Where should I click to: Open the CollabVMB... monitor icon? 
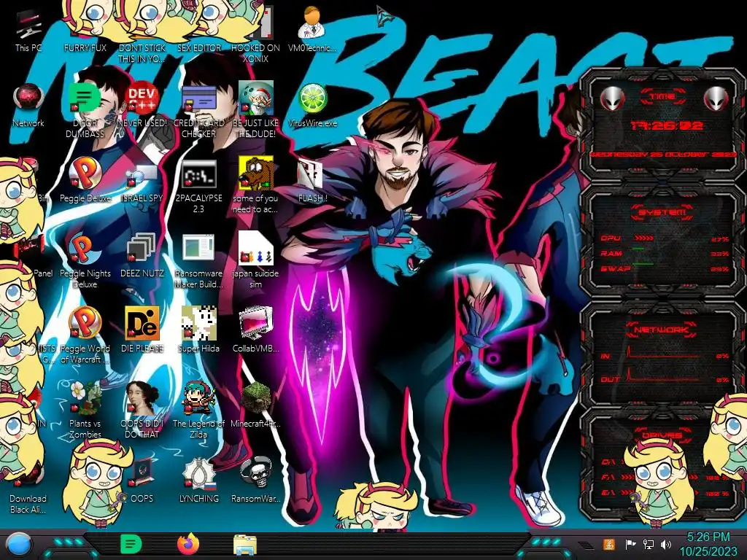point(255,330)
